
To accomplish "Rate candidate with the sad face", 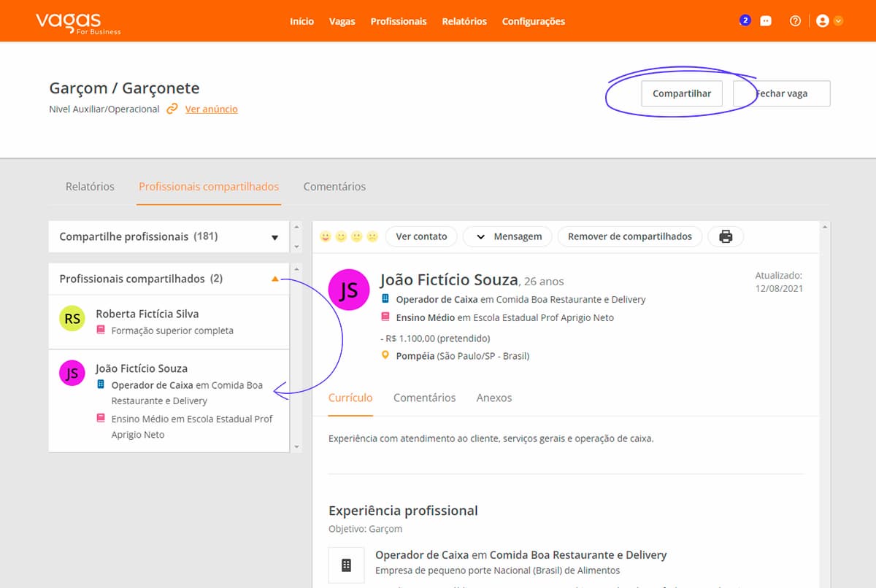I will pos(372,236).
